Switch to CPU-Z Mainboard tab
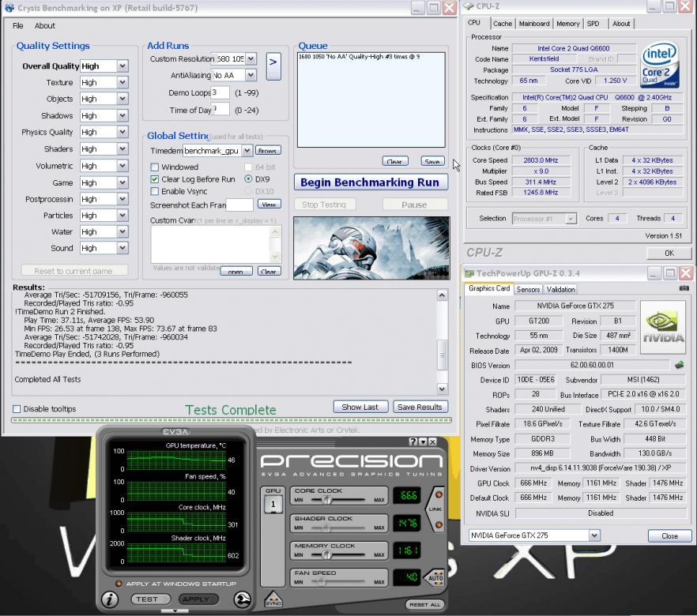The image size is (697, 616). click(x=534, y=24)
